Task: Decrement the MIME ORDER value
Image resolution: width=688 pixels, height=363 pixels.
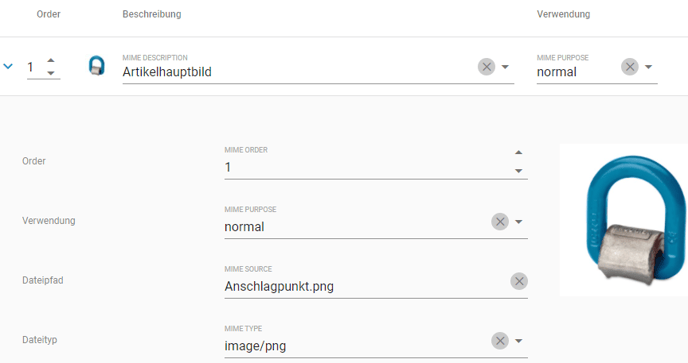Action: point(519,171)
